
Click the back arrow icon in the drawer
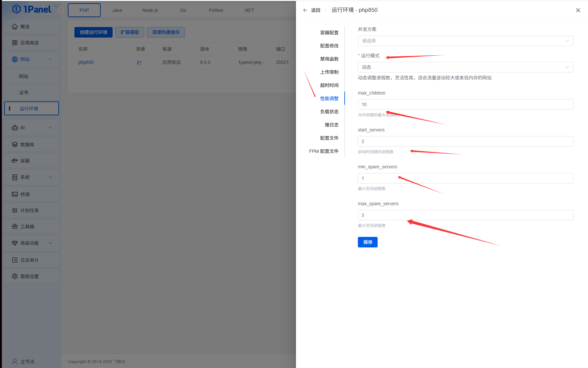305,10
